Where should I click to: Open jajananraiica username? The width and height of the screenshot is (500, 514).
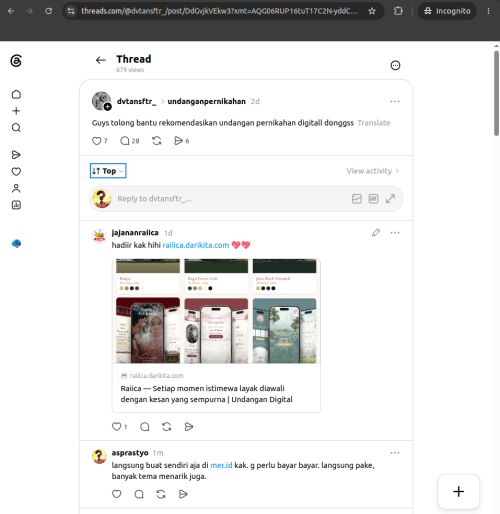point(135,233)
